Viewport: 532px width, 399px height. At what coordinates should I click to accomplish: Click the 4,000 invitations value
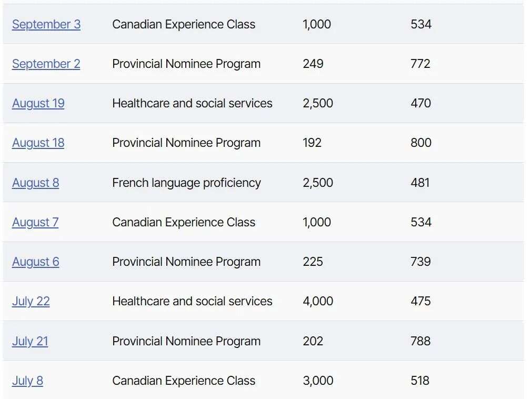click(318, 301)
